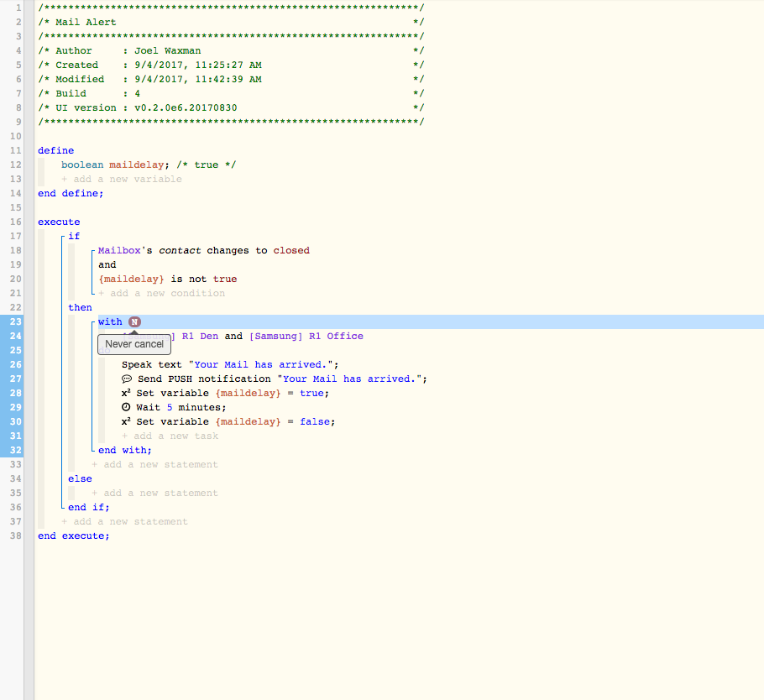This screenshot has height=700, width=764.
Task: Click the Created date comment line
Action: point(231,65)
